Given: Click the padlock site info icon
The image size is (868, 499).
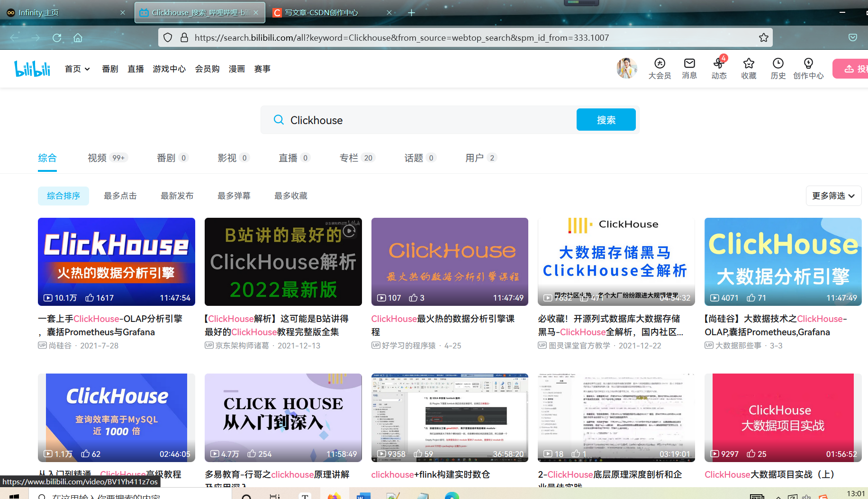Looking at the screenshot, I should (x=184, y=37).
